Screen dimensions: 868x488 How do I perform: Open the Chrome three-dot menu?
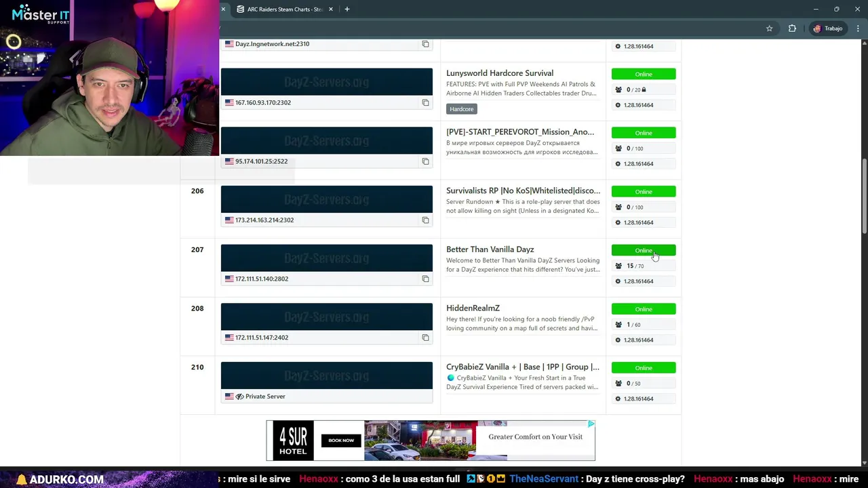click(x=858, y=28)
